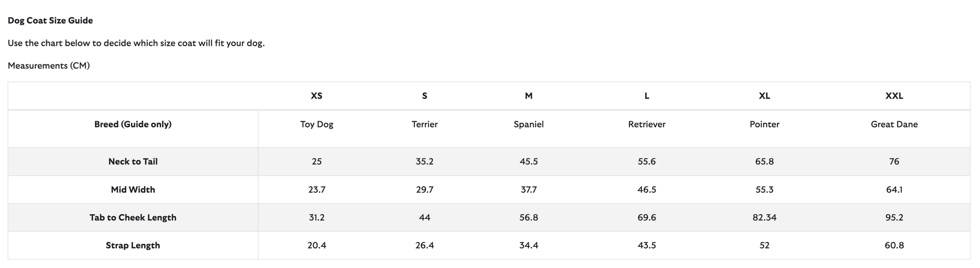Viewport: 980px width, 268px height.
Task: Click the 65.8 Neck to Tail value
Action: [764, 161]
